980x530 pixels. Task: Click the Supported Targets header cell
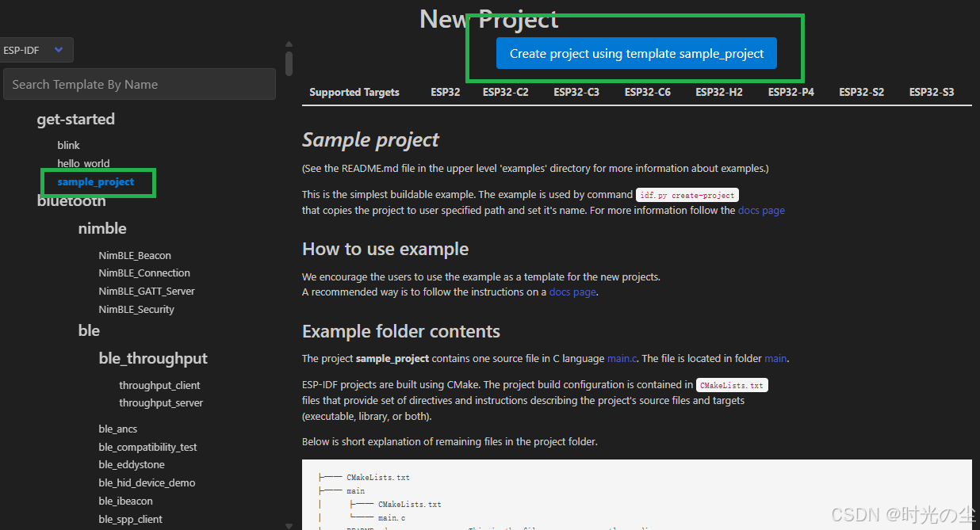click(354, 92)
